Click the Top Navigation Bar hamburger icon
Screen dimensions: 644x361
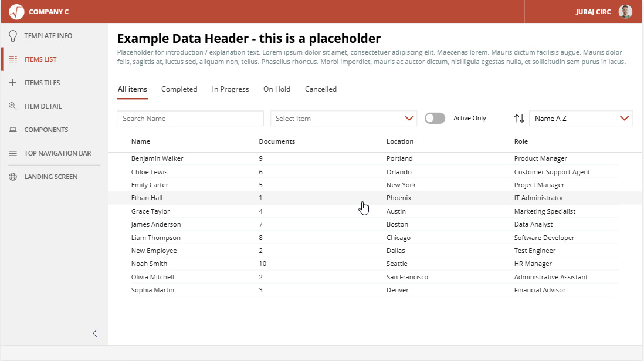tap(13, 153)
